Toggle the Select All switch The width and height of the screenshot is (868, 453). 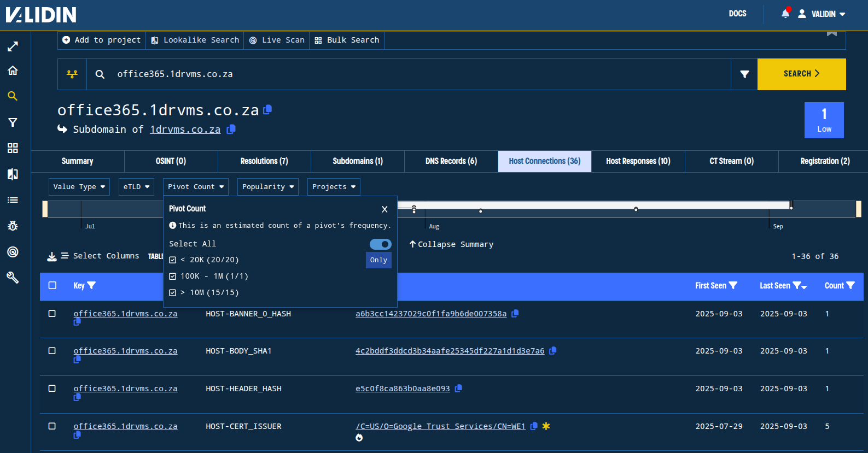coord(381,244)
